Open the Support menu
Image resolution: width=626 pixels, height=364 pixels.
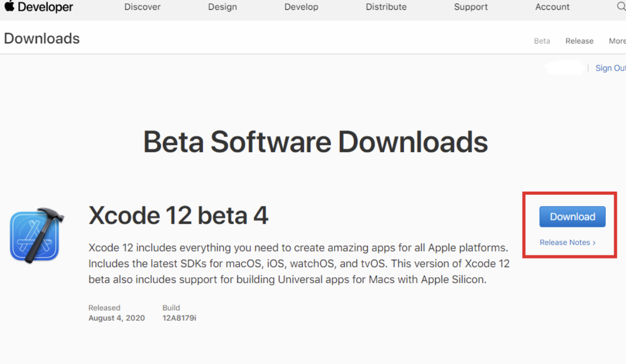pyautogui.click(x=471, y=7)
